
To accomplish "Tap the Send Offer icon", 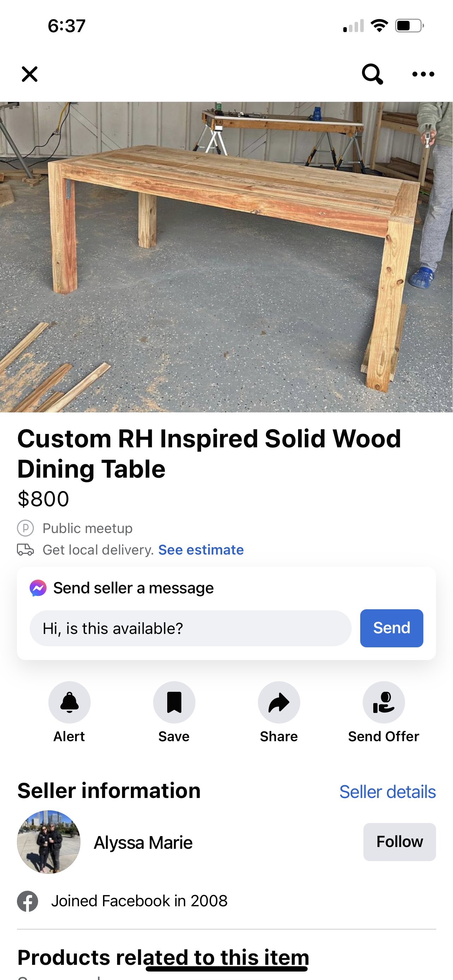I will pos(383,702).
